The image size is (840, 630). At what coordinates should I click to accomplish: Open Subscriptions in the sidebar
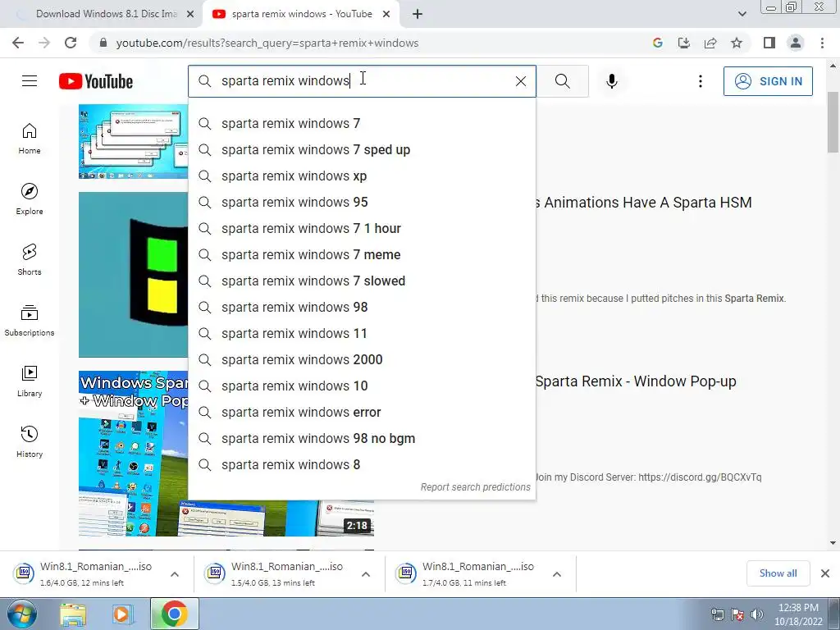(30, 321)
